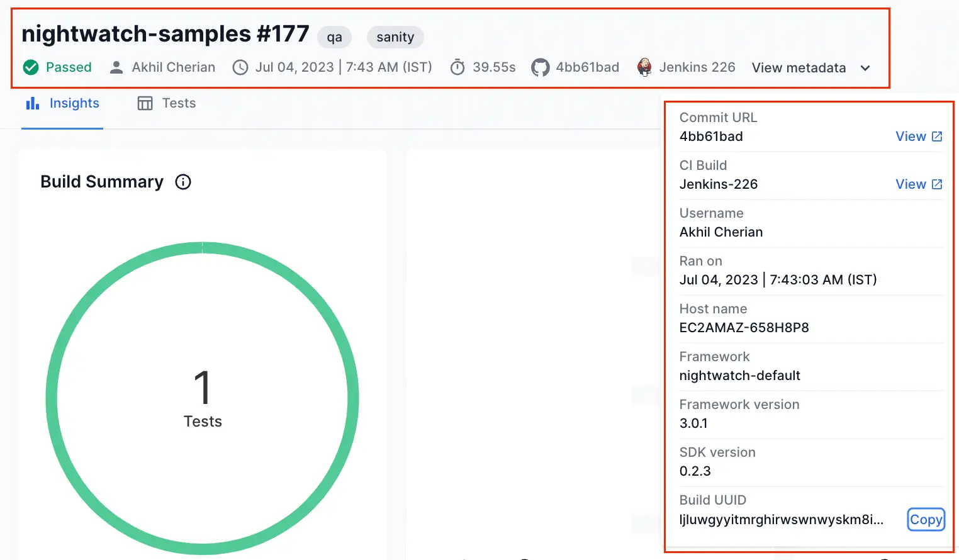
Task: Click the Akhil Cherian name in header
Action: point(174,67)
